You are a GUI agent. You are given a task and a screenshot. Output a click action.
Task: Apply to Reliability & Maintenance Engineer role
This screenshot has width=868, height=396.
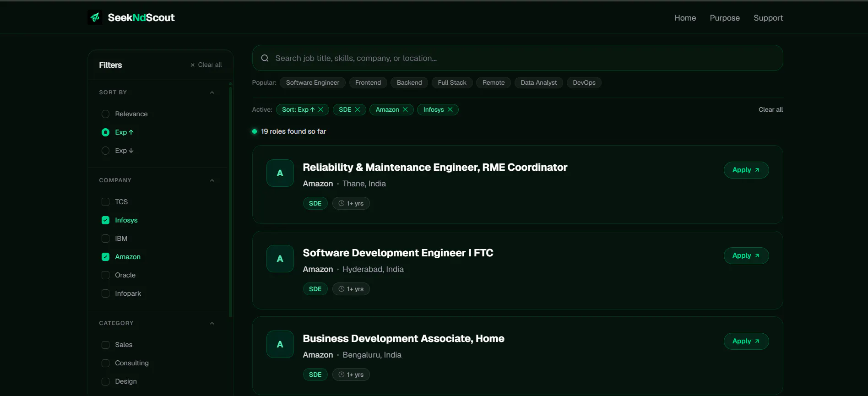click(x=746, y=170)
